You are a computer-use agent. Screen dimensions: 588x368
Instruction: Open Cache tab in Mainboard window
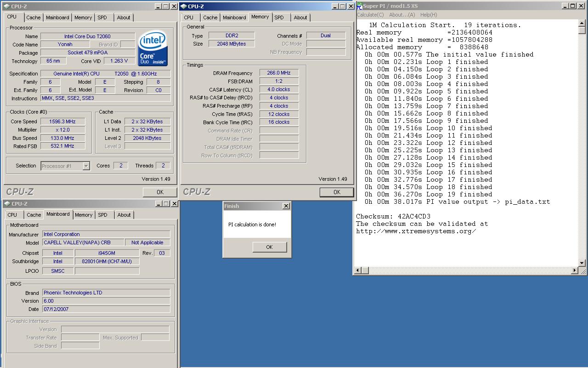pos(34,215)
